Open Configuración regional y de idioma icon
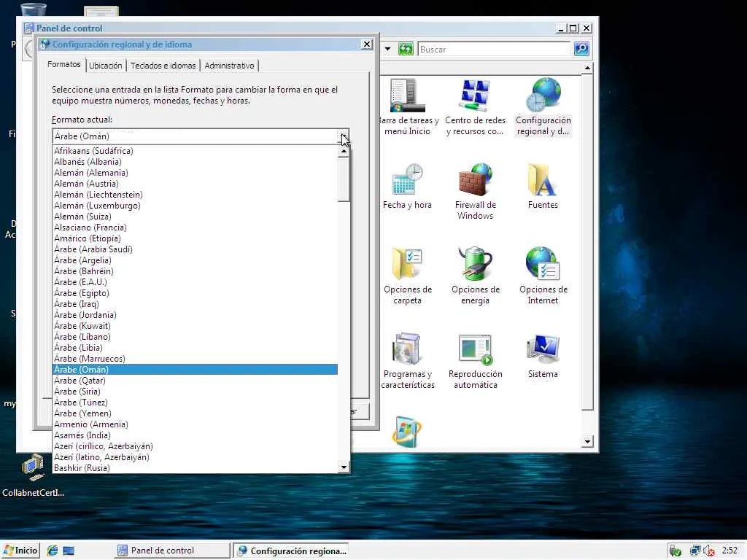This screenshot has width=747, height=560. pyautogui.click(x=543, y=107)
